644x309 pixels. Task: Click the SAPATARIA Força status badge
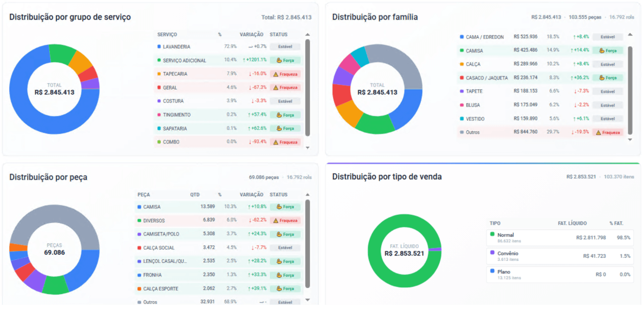(285, 128)
